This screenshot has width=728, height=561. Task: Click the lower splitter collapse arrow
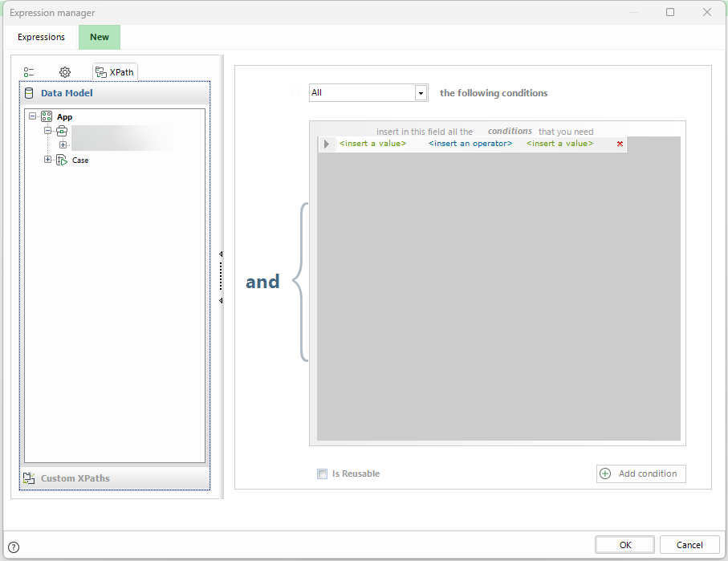[x=221, y=300]
